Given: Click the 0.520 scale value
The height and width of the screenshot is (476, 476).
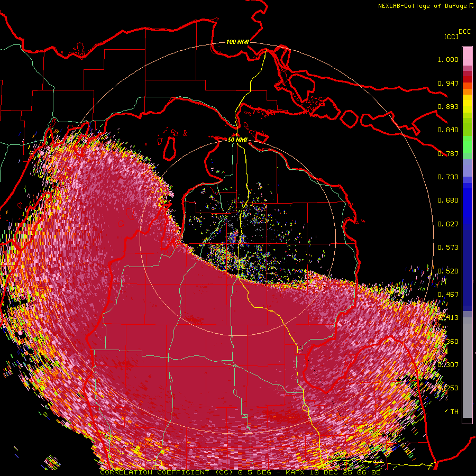Looking at the screenshot, I should (x=448, y=271).
